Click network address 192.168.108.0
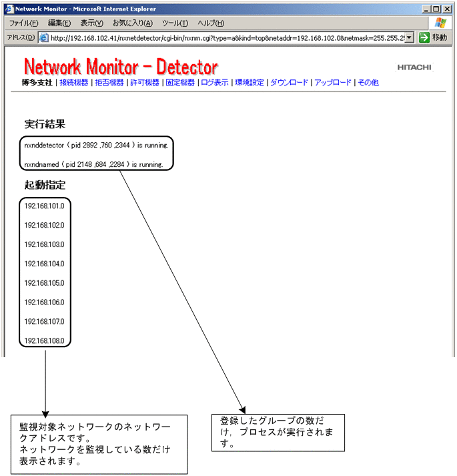This screenshot has width=457, height=476. pos(44,341)
